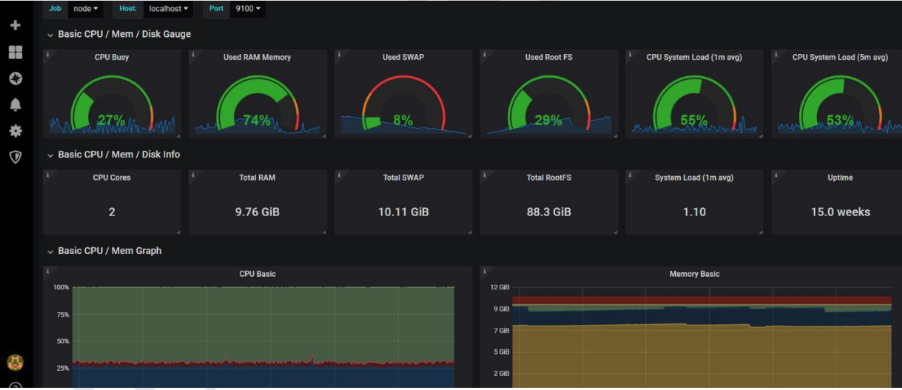The width and height of the screenshot is (902, 390).
Task: Click info icon on Total SWAP panel
Action: 339,175
